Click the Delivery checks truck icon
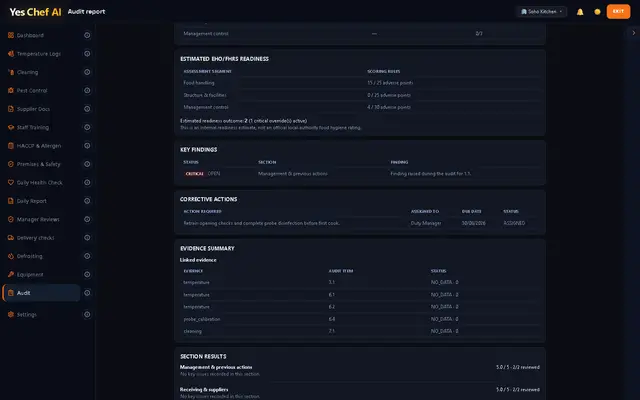The width and height of the screenshot is (640, 400). (11, 238)
